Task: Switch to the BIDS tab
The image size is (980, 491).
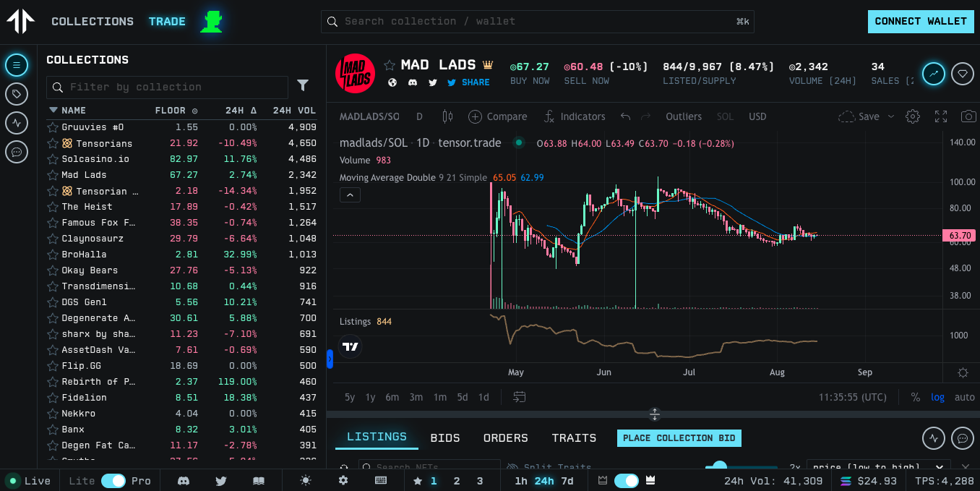Action: (445, 438)
